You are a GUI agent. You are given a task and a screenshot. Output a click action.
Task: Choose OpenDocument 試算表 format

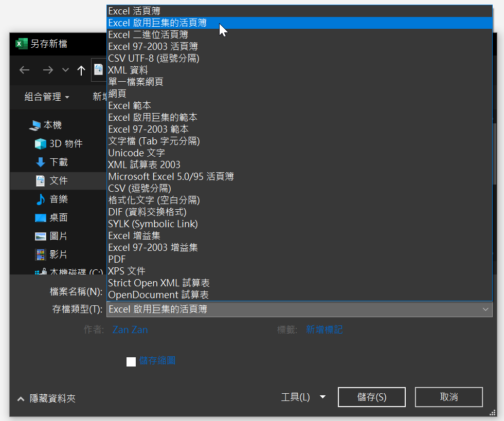point(299,295)
